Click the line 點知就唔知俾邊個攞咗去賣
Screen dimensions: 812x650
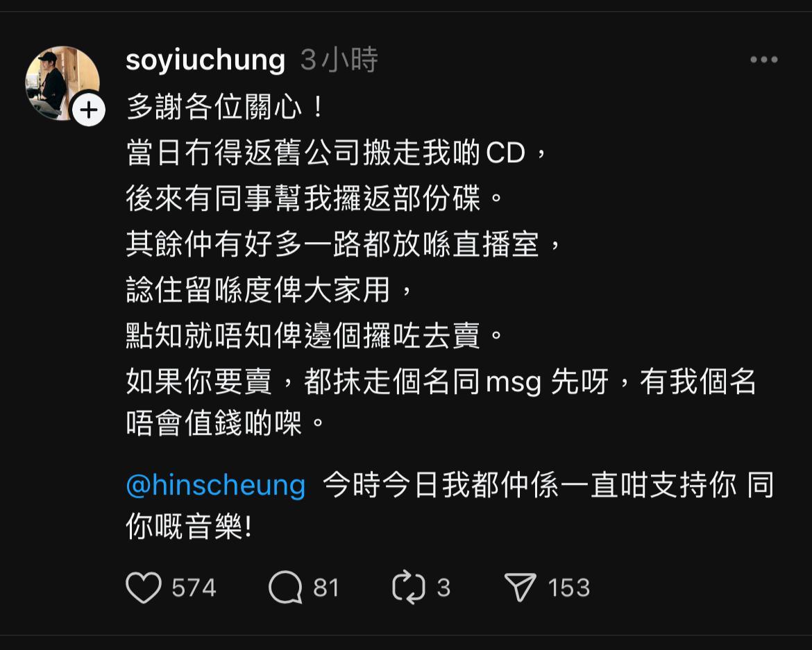[314, 336]
